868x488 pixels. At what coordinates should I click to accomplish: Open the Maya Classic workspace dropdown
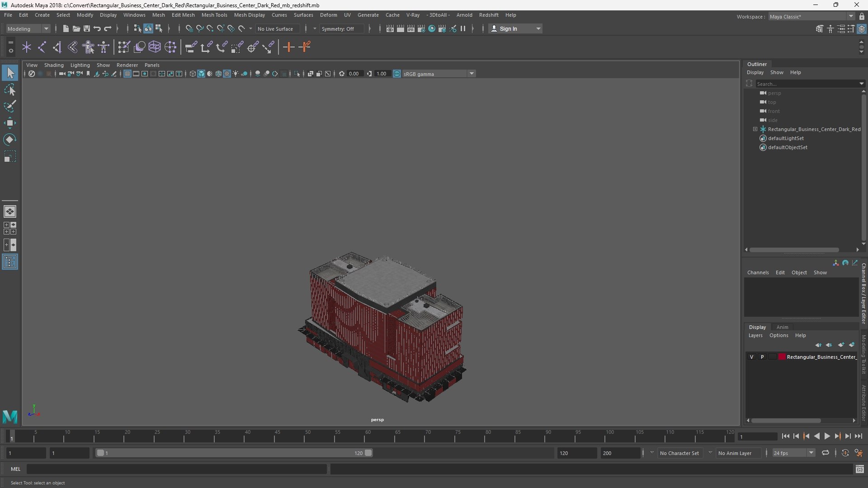[x=811, y=17]
